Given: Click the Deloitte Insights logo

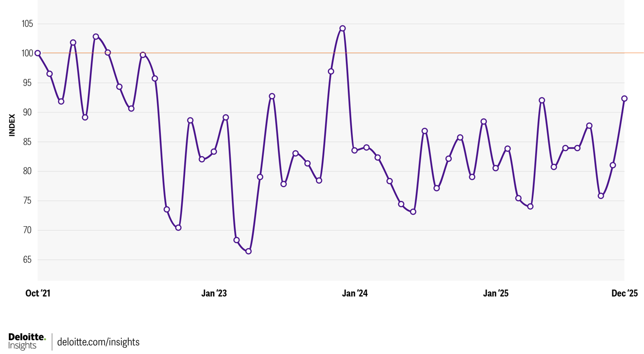Looking at the screenshot, I should (27, 341).
